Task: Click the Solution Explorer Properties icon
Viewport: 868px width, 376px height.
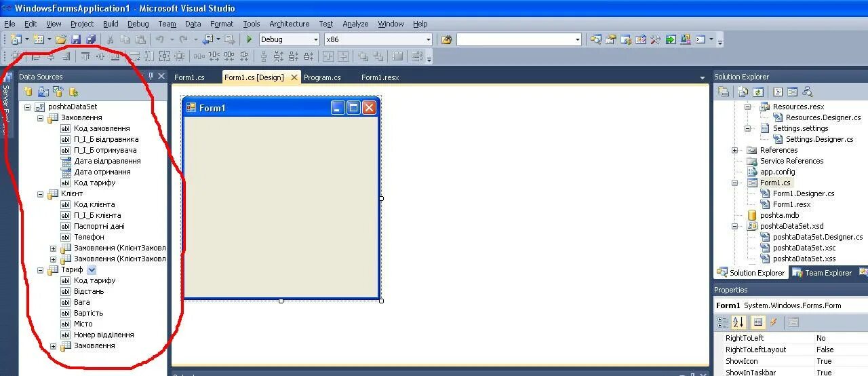Action: [x=724, y=92]
